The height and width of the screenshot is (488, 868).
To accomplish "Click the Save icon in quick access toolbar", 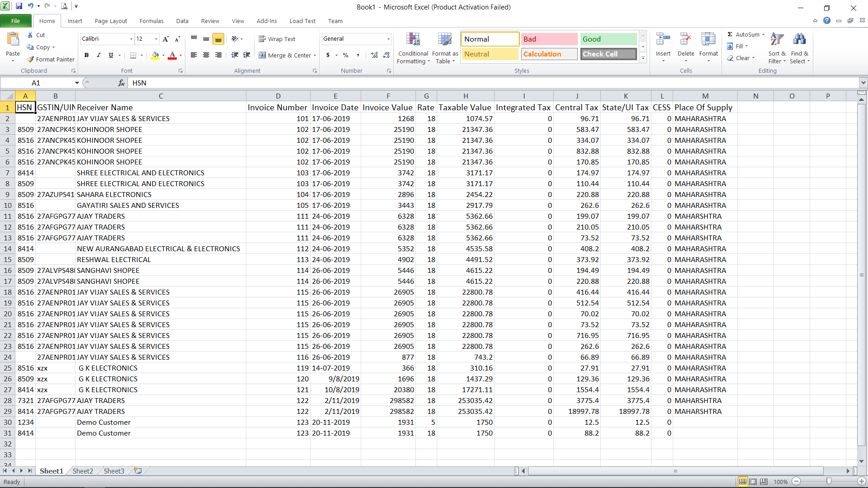I will coord(19,6).
